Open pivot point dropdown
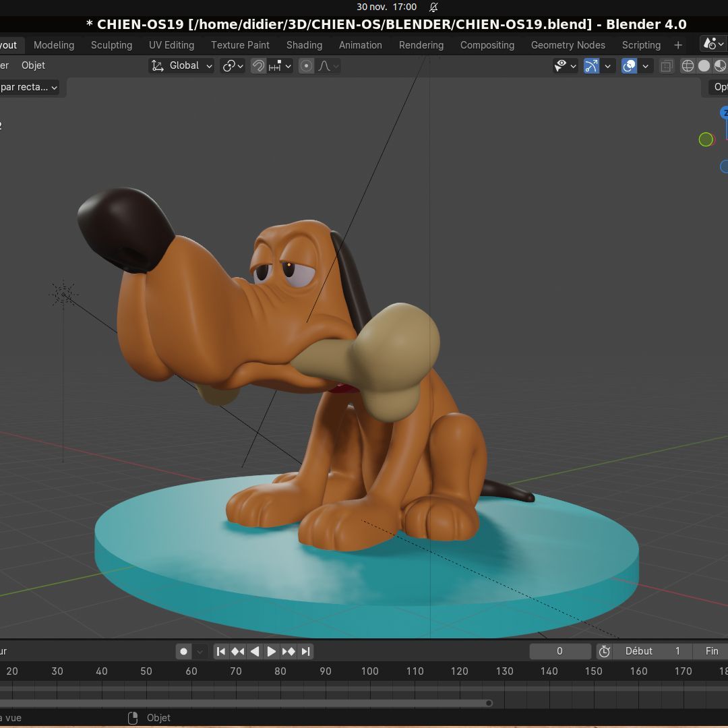The image size is (728, 728). click(233, 65)
